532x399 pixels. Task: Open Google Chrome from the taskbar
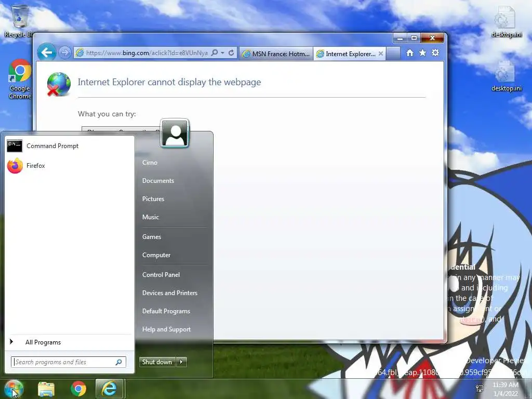point(78,389)
